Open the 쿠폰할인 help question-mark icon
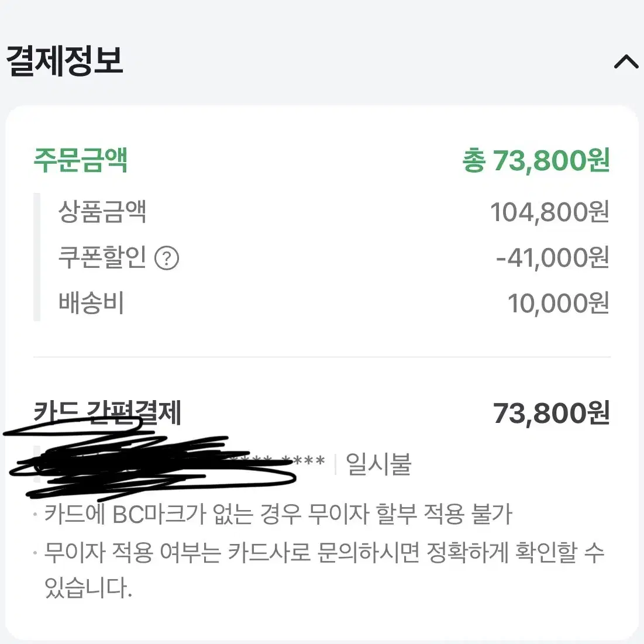 pyautogui.click(x=166, y=258)
